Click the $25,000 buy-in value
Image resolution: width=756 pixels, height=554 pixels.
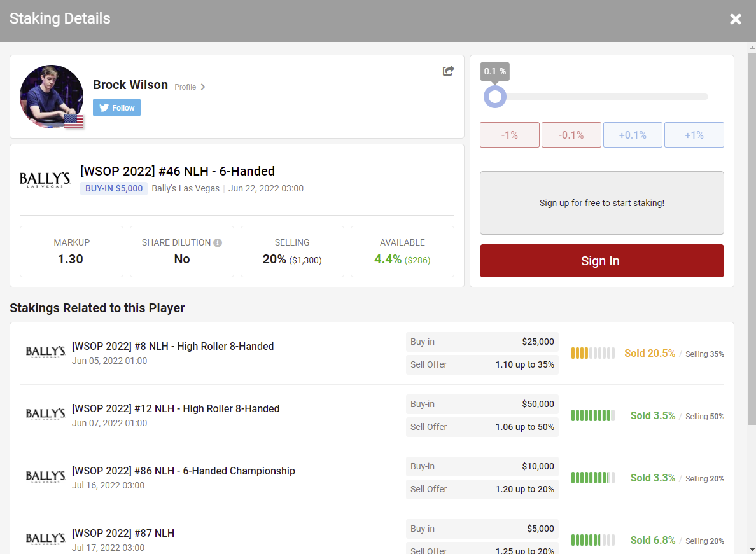coord(538,342)
